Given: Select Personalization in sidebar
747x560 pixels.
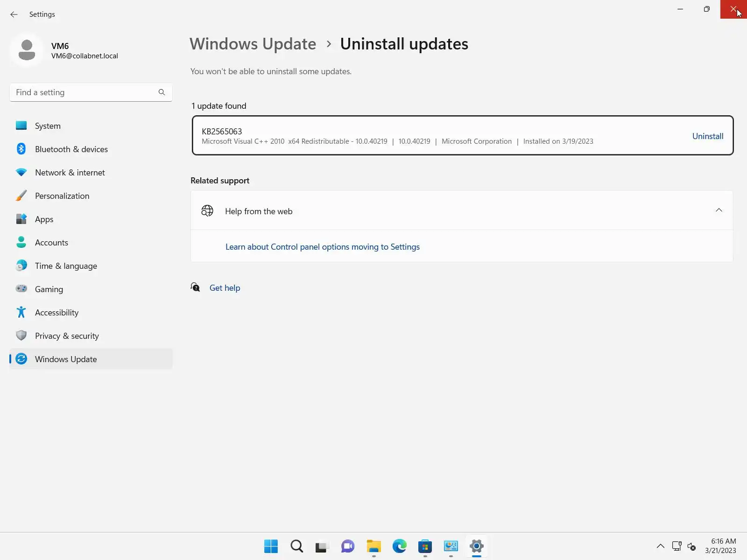Looking at the screenshot, I should coord(91,196).
